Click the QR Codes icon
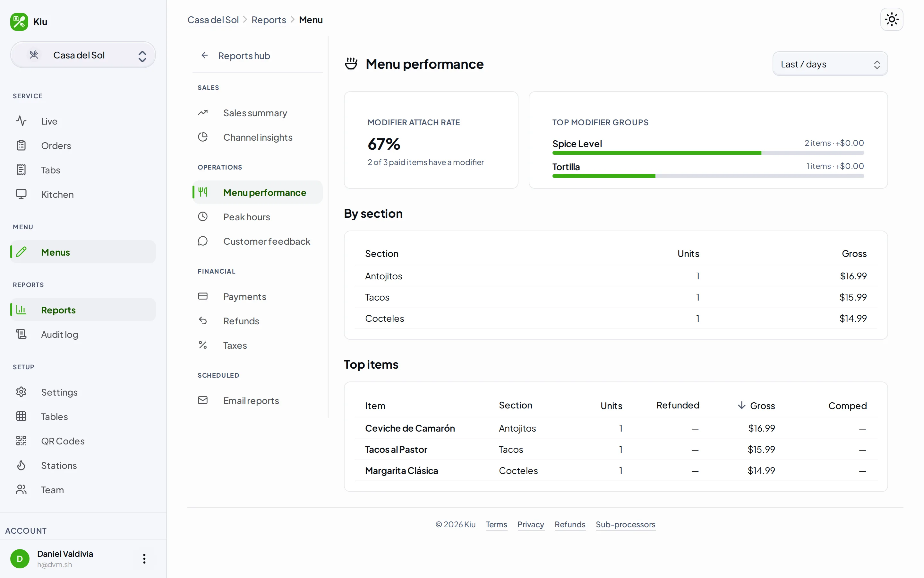This screenshot has width=924, height=578. pos(21,441)
